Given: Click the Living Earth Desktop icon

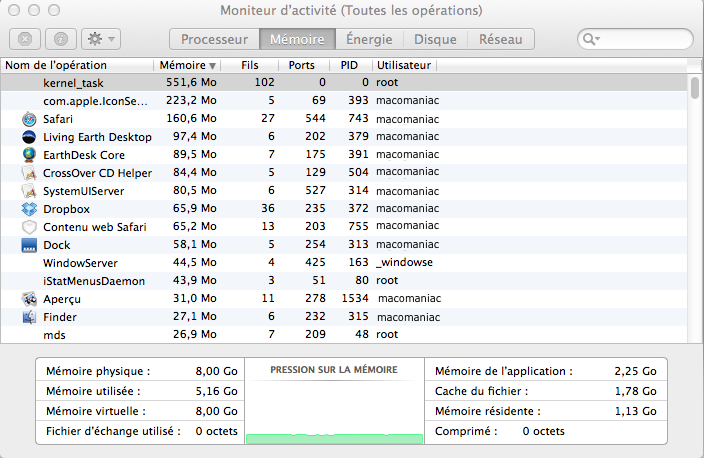Looking at the screenshot, I should coord(29,137).
